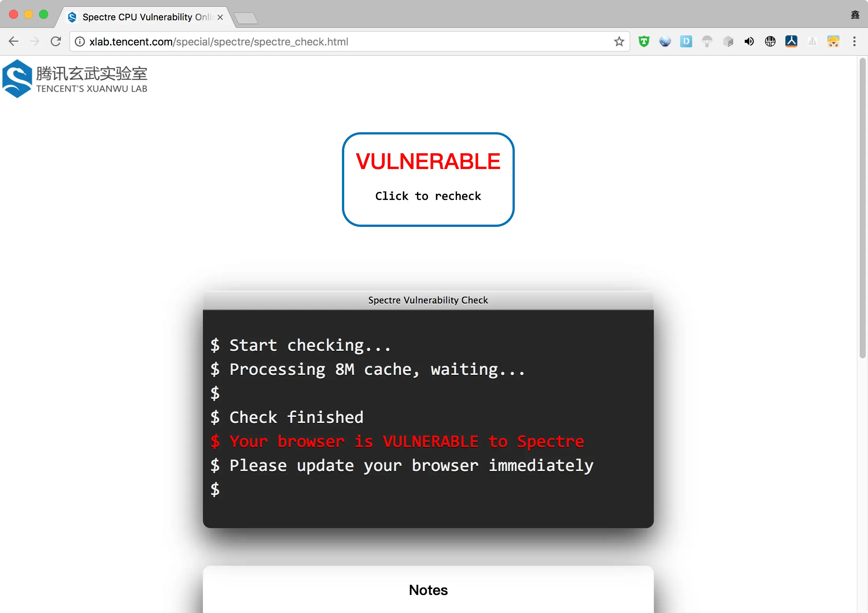This screenshot has height=613, width=868.
Task: Open the yellow-hat cartoon face extension
Action: tap(833, 41)
